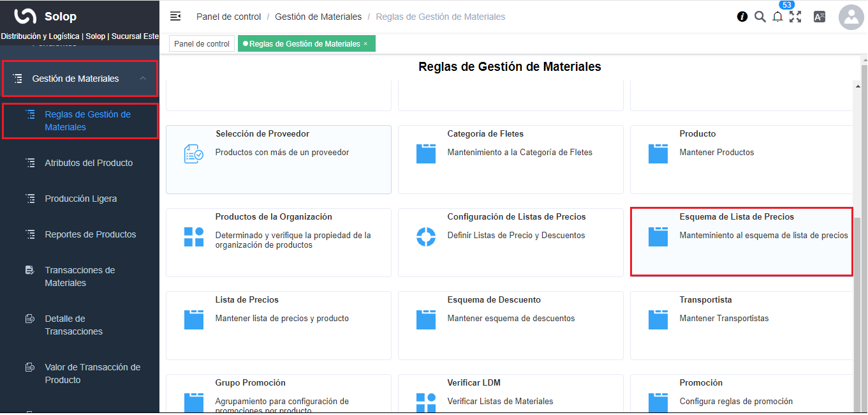Open the Esquema de Lista de Precios card
Viewport: 868px width, 415px height.
click(x=741, y=241)
